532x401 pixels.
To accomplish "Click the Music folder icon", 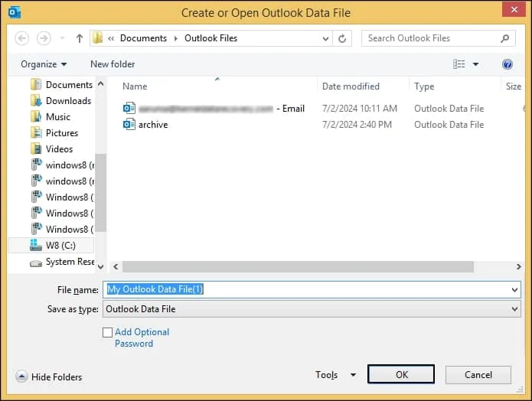I will click(x=36, y=117).
